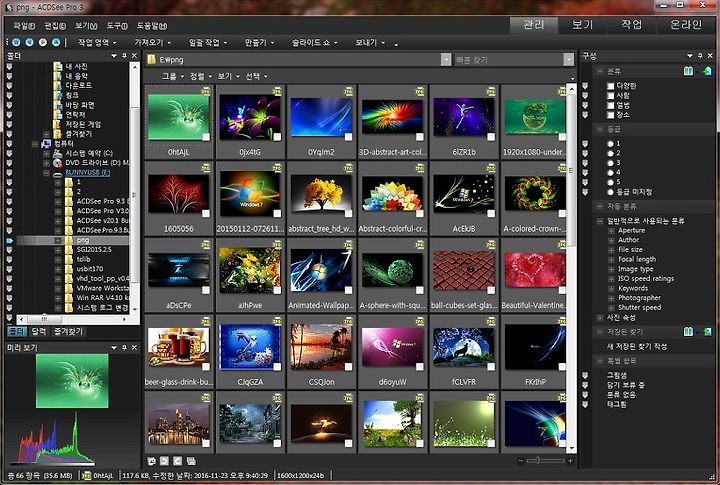
Task: Click in the quick search field
Action: point(508,60)
